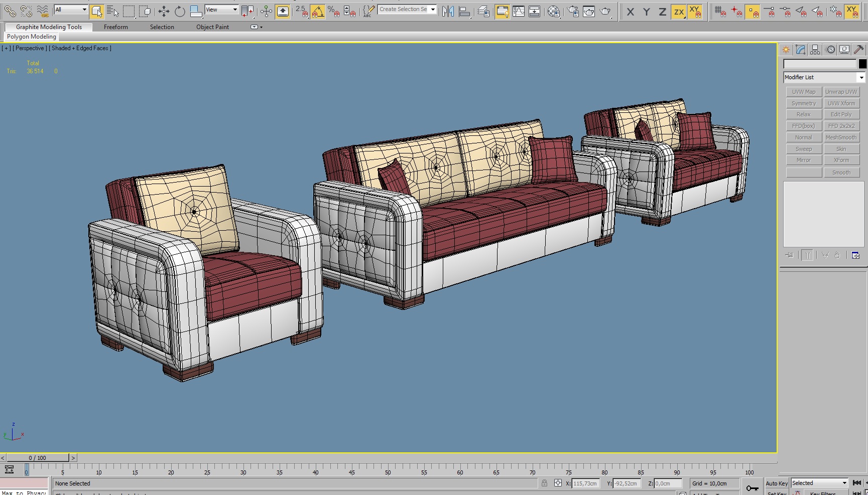Activate the Select and Move tool
Image resolution: width=868 pixels, height=495 pixels.
coord(164,11)
